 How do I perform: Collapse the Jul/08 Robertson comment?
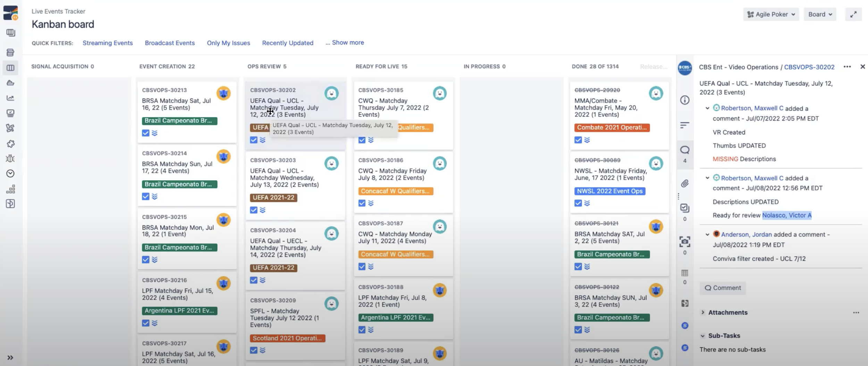pos(707,178)
